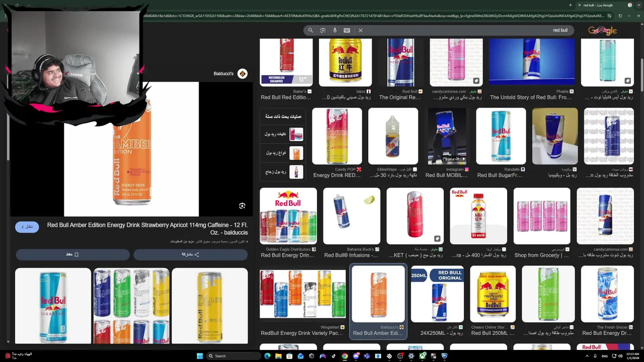Open The Fresh Grocer 'Red Bull Energy Dr...' result
The height and width of the screenshot is (362, 644).
[607, 302]
